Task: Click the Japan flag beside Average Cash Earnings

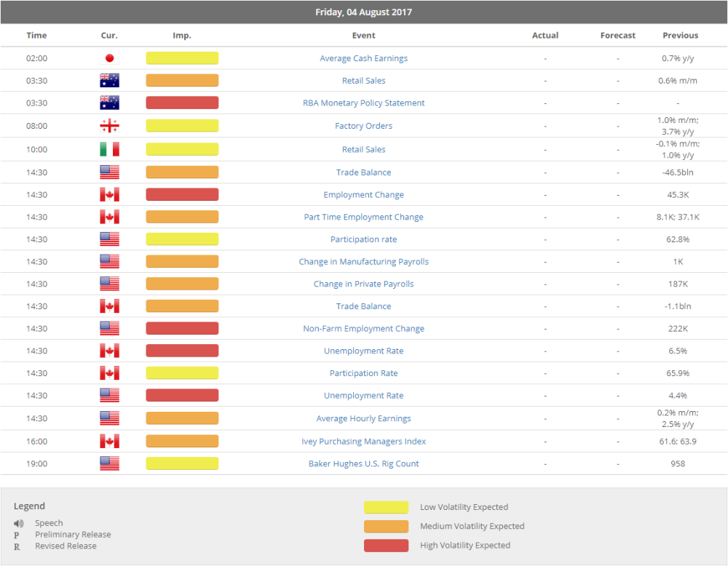Action: pos(109,57)
